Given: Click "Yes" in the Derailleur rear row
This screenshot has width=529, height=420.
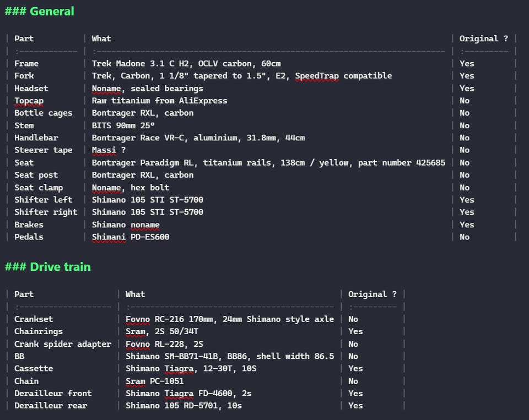Looking at the screenshot, I should [x=355, y=406].
